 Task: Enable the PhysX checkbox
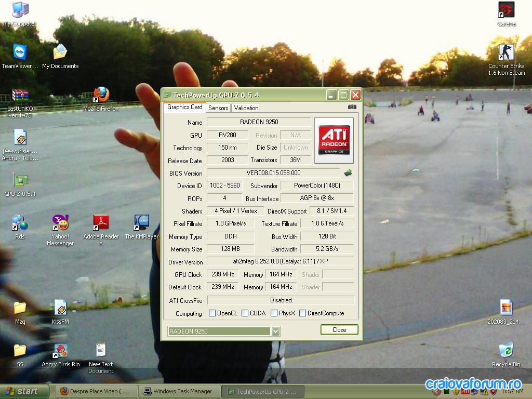pos(274,313)
